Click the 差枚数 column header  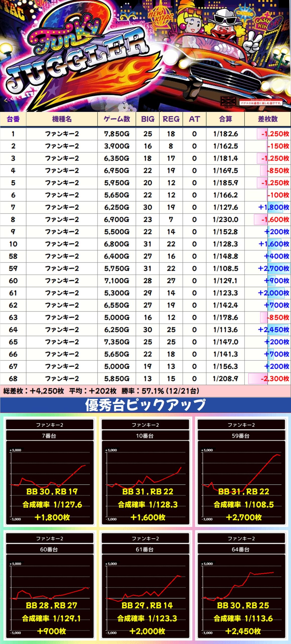pos(267,119)
